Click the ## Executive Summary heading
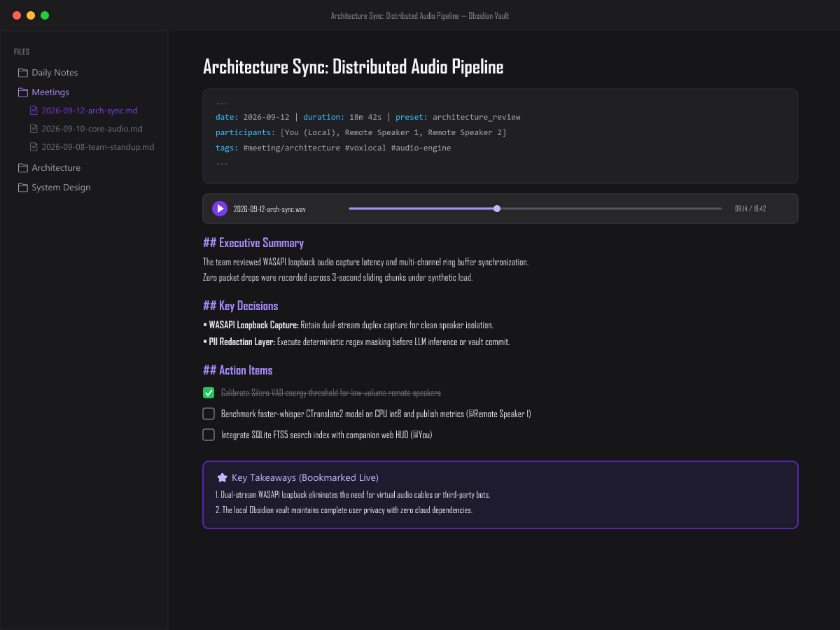840x630 pixels. click(x=253, y=243)
